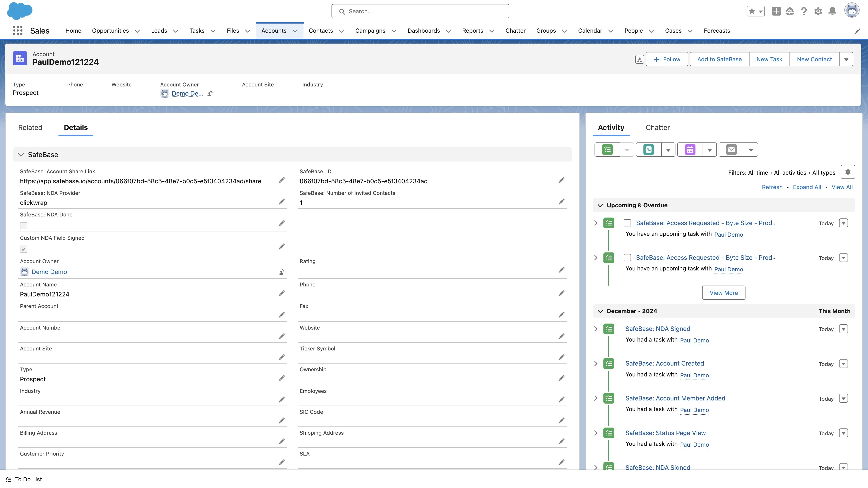
Task: Click the Add to SafeBase button
Action: click(x=719, y=59)
